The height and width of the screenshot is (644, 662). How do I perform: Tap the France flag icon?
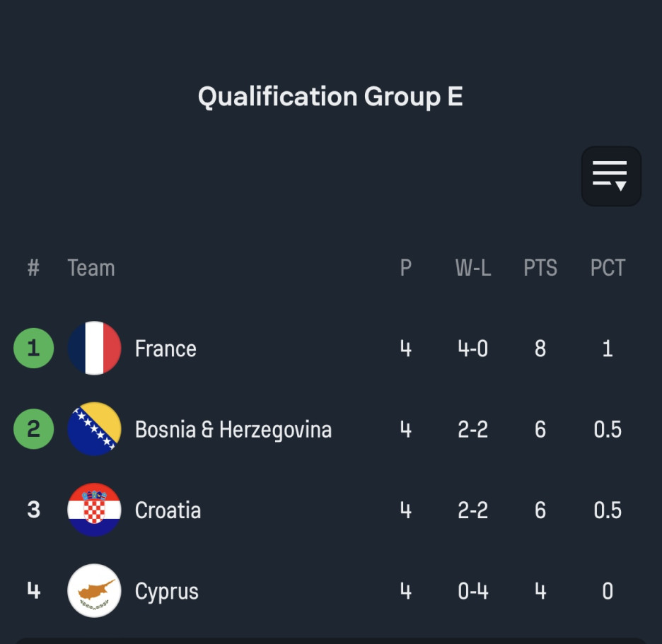95,349
